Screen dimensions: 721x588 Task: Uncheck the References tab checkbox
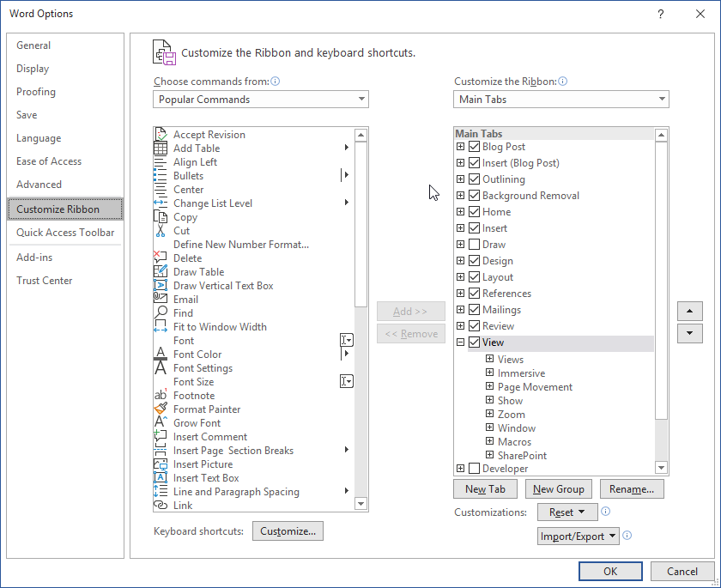click(474, 294)
